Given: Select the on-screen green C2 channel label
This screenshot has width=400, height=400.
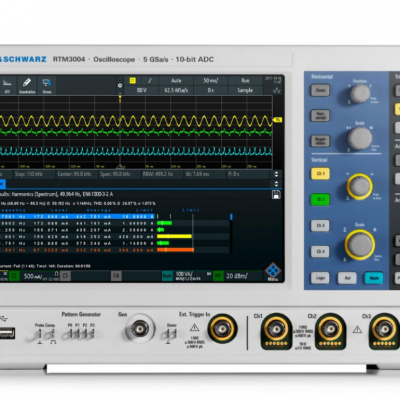Looking at the screenshot, I should [14, 276].
